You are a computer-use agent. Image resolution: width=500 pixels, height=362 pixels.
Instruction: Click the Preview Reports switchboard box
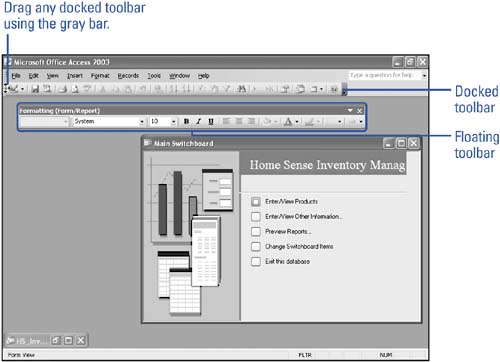256,231
